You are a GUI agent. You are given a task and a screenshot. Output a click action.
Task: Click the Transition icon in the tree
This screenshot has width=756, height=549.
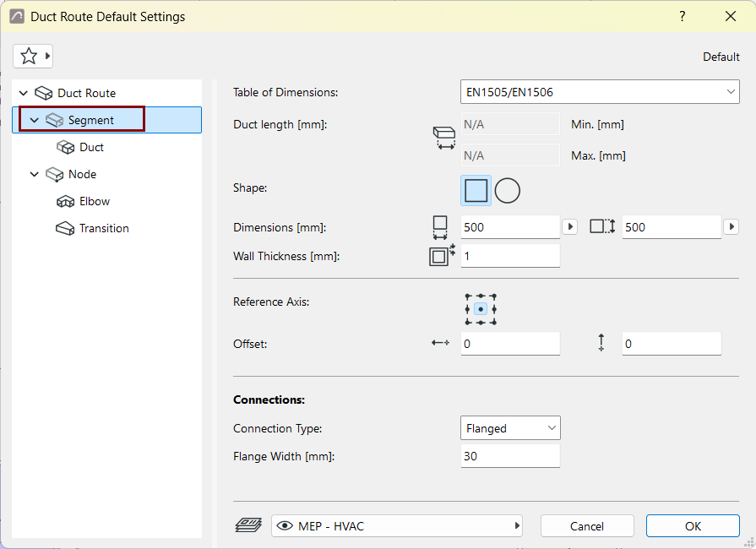tap(65, 229)
